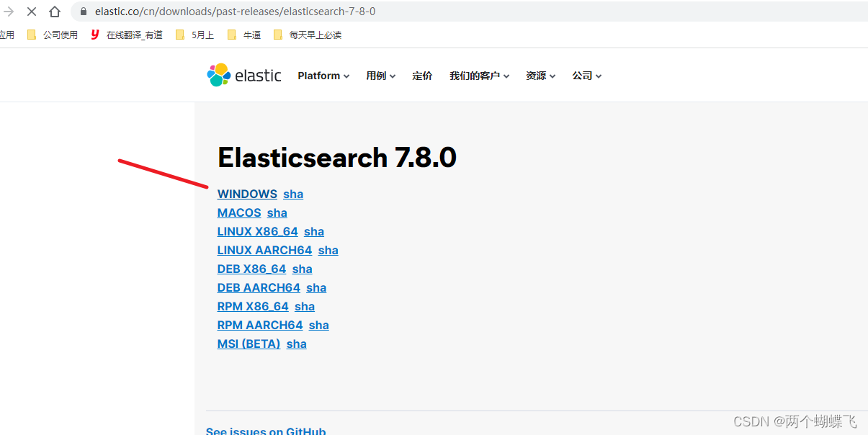The image size is (868, 435).
Task: Open the 5月上 bookmark folder
Action: click(x=194, y=35)
